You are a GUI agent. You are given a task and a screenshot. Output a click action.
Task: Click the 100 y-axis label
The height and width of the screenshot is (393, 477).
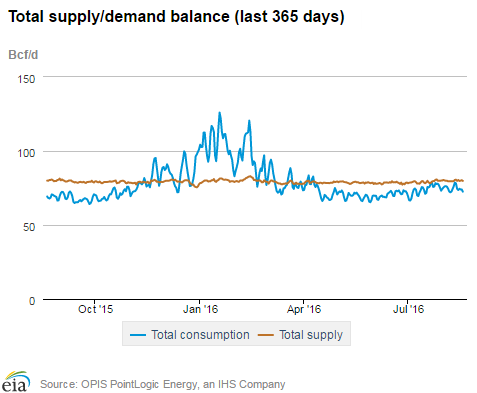pos(26,153)
